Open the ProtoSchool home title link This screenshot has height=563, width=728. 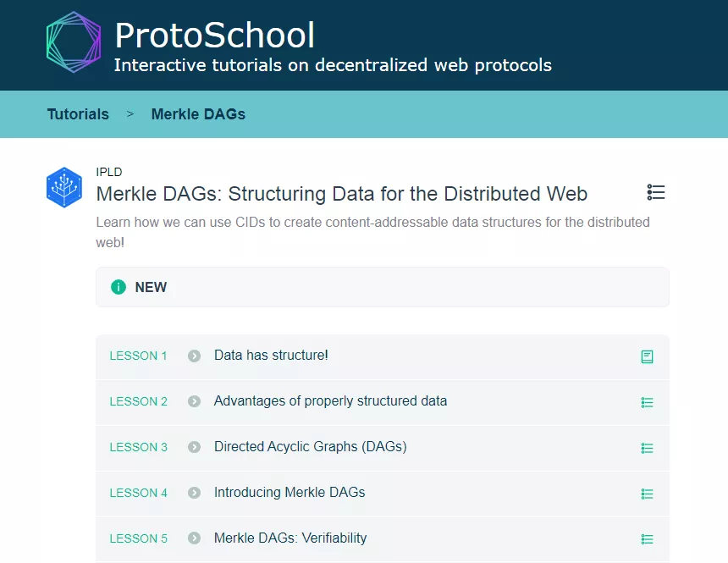214,35
